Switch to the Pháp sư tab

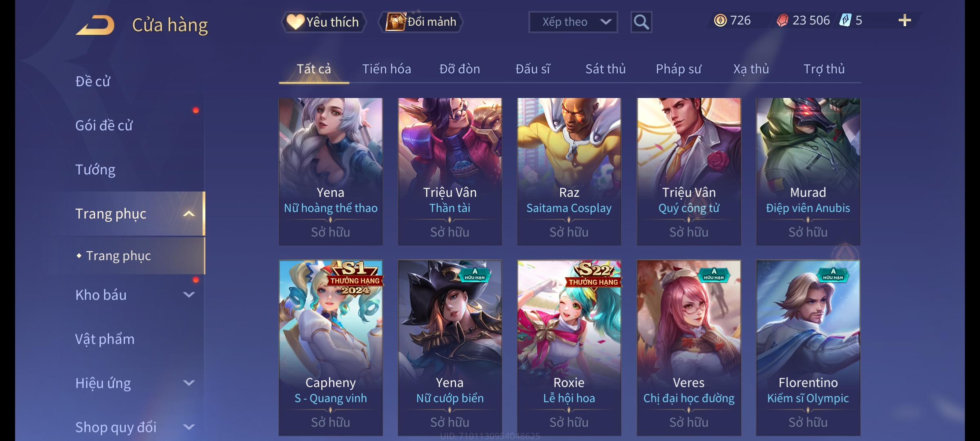tap(678, 69)
